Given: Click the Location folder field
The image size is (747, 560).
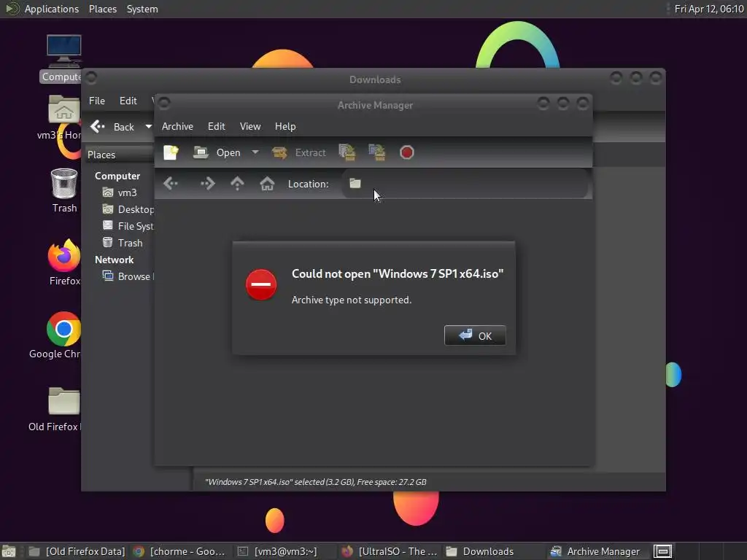Looking at the screenshot, I should click(x=465, y=183).
